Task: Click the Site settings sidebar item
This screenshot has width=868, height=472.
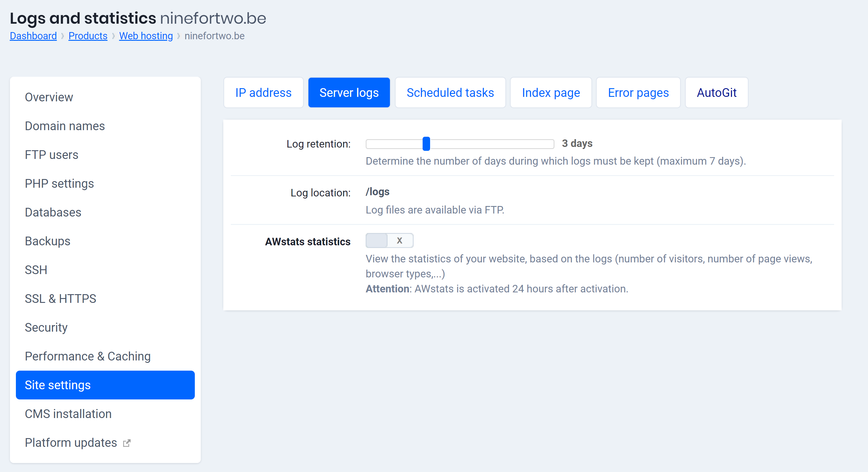Action: click(x=105, y=385)
